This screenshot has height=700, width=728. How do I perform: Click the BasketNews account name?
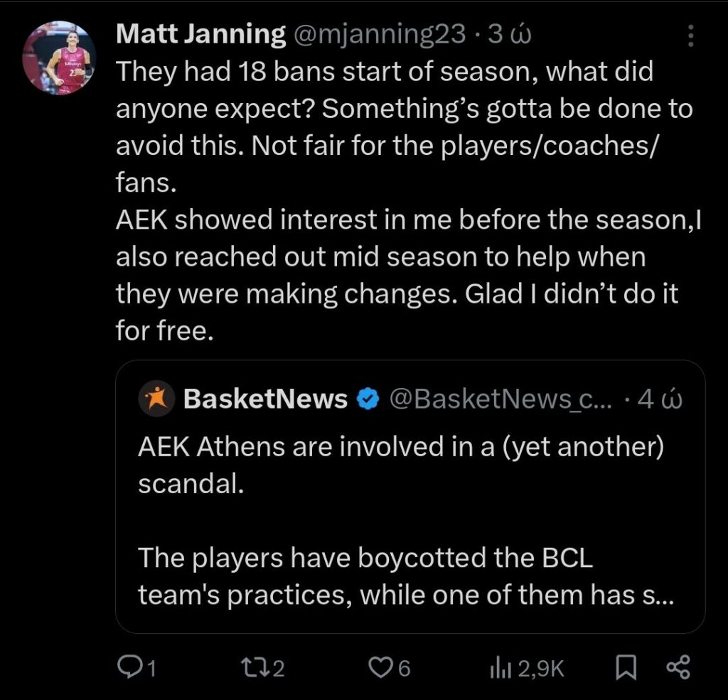point(265,399)
